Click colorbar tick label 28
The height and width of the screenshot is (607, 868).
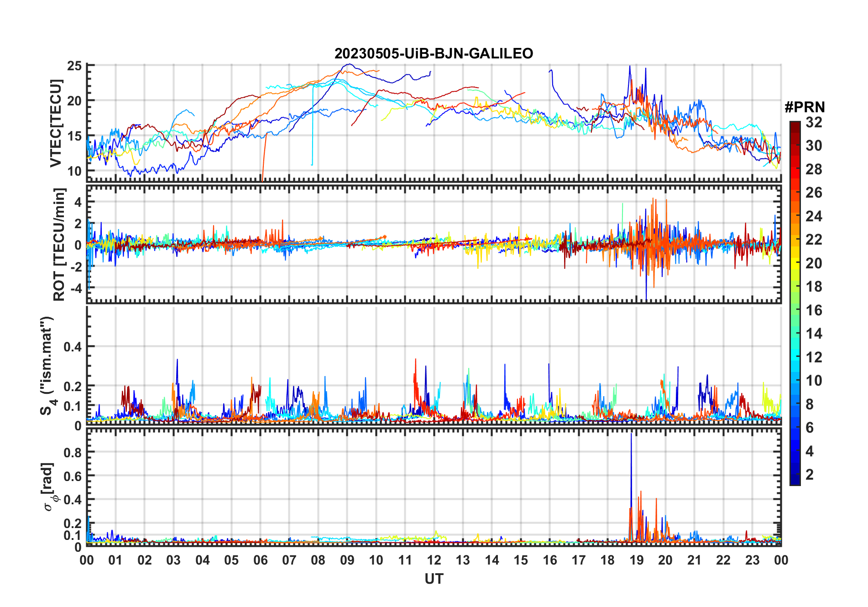point(814,169)
